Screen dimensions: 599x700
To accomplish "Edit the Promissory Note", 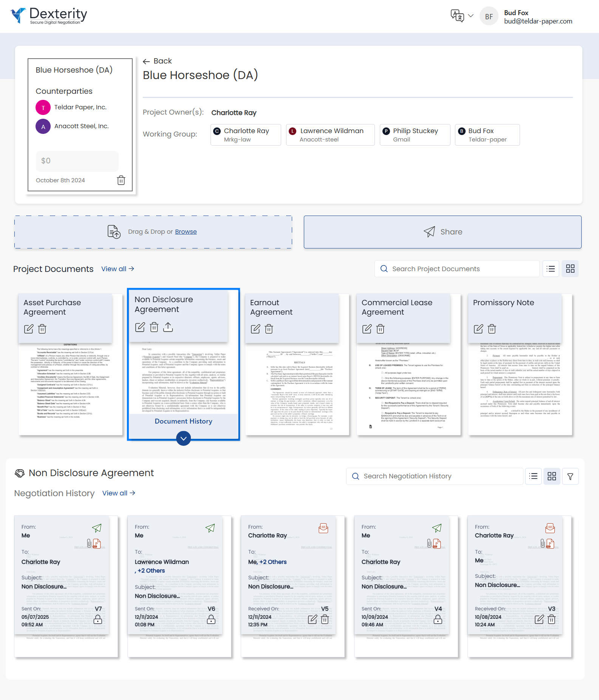I will pyautogui.click(x=478, y=329).
